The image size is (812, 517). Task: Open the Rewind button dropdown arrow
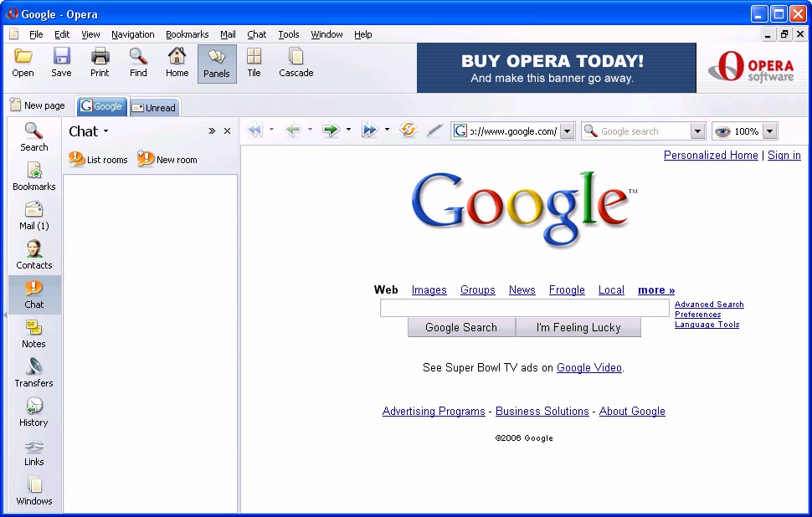pos(271,130)
